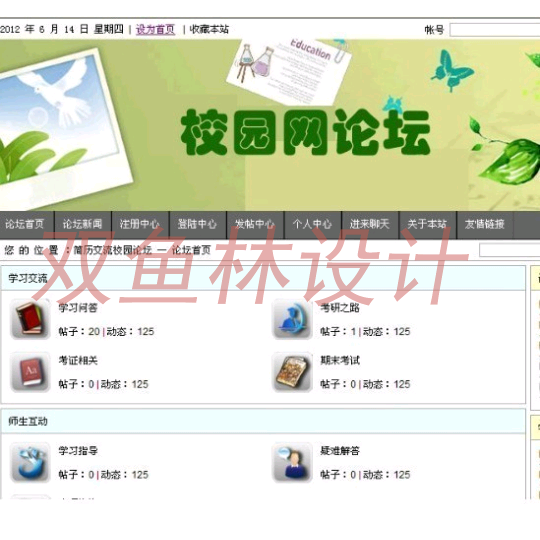
Task: Focus the search box beside the breadcrumb
Action: tap(510, 250)
